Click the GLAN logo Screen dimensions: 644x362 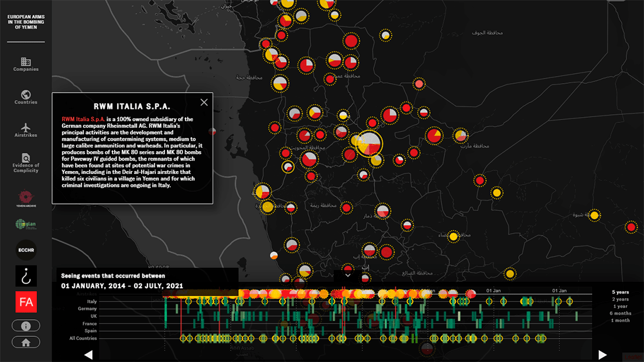pyautogui.click(x=26, y=224)
